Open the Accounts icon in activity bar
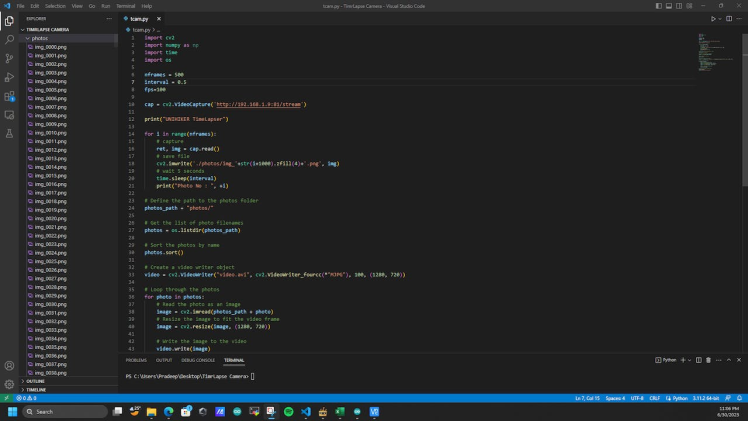This screenshot has height=421, width=748. click(9, 364)
